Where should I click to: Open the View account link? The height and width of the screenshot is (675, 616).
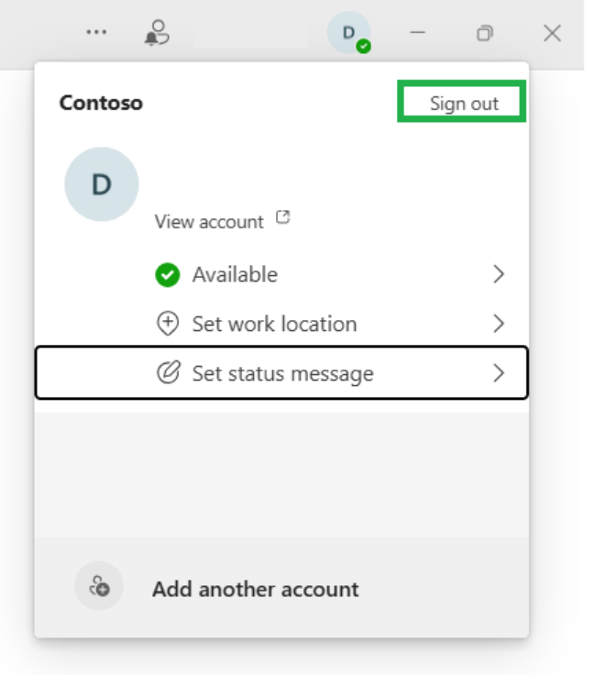tap(209, 222)
